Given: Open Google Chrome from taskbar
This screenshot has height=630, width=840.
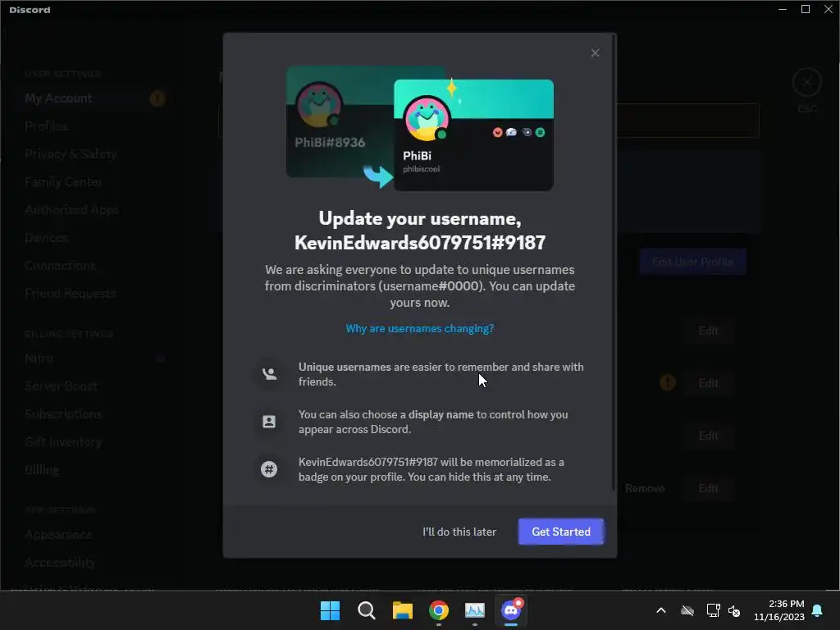Looking at the screenshot, I should pos(439,610).
